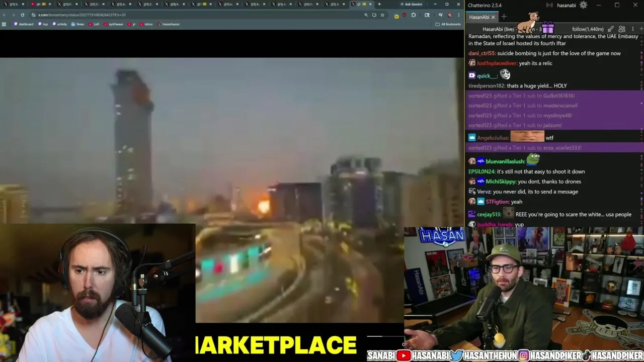Open the Chatterino viewer list icon
644x362 pixels.
tap(622, 29)
